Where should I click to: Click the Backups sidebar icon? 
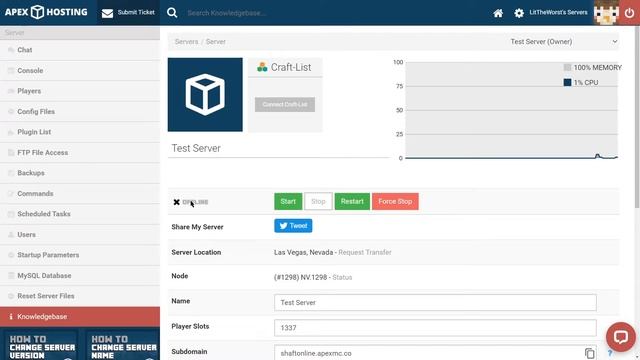(11, 173)
